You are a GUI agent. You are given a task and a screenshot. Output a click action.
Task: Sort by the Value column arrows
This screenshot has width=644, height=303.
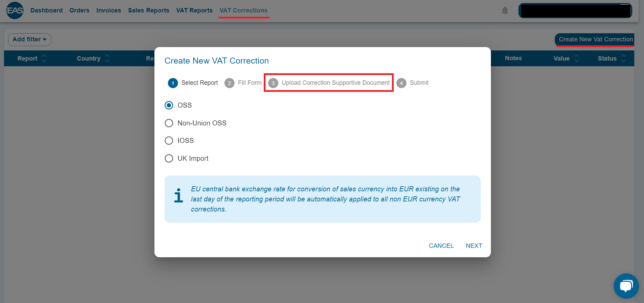(577, 59)
